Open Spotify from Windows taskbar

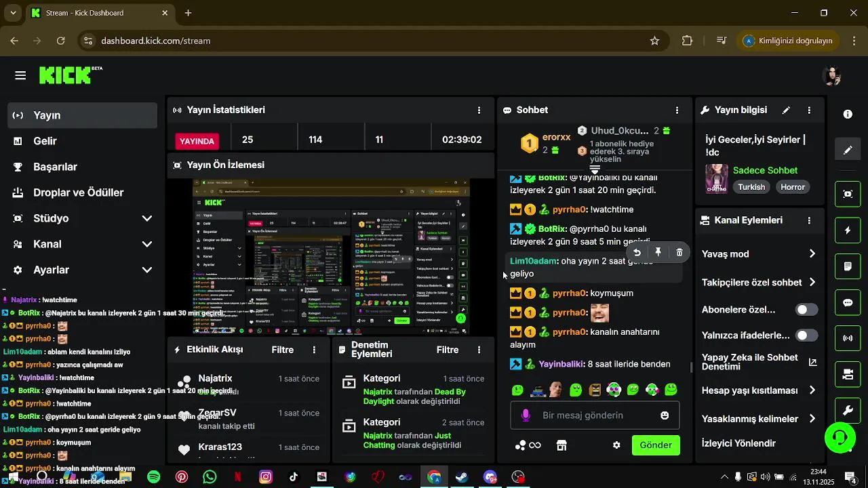(154, 477)
